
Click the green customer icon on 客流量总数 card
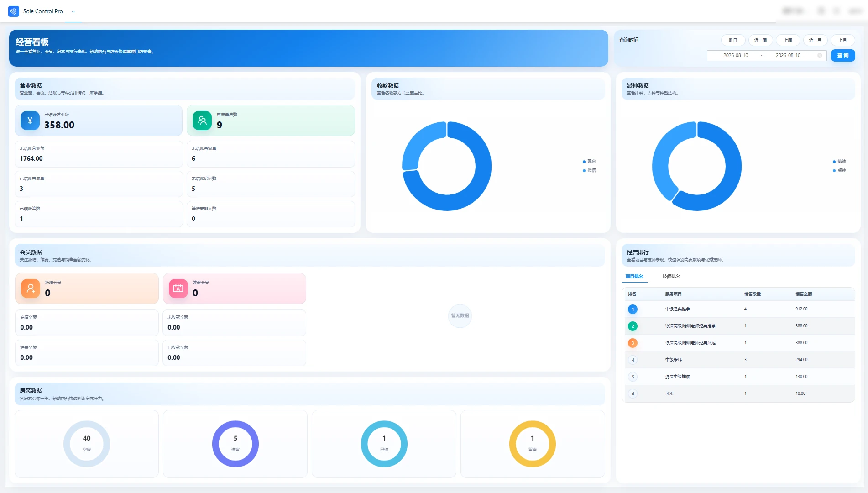tap(202, 121)
